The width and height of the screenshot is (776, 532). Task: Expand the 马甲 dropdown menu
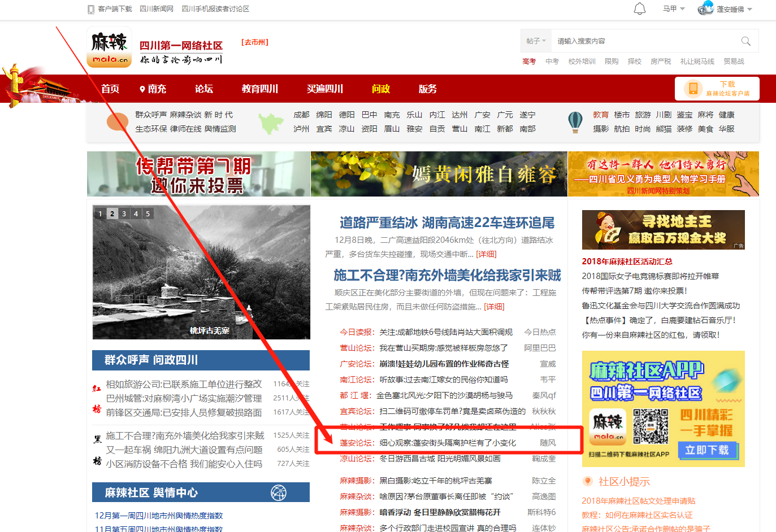(x=674, y=9)
